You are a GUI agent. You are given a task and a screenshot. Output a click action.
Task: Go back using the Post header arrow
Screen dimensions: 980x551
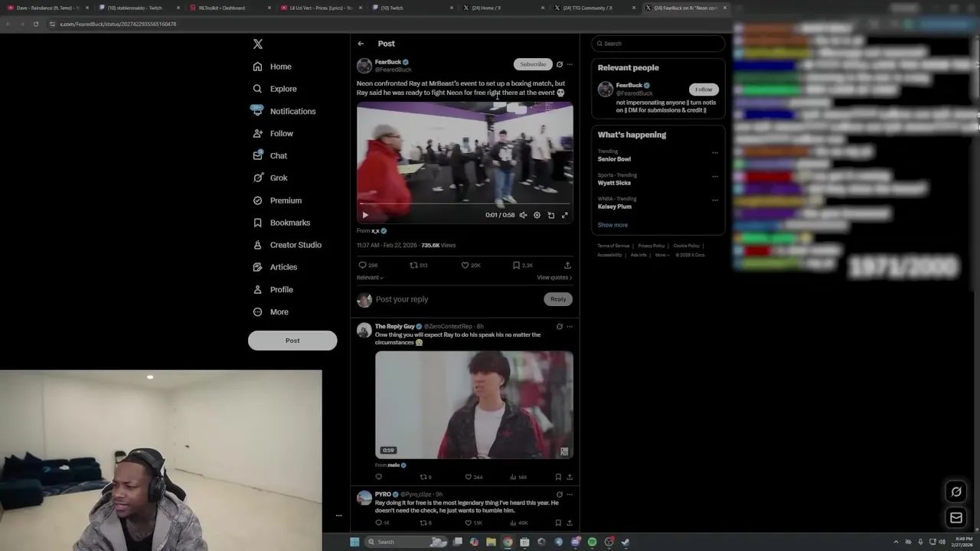[361, 44]
